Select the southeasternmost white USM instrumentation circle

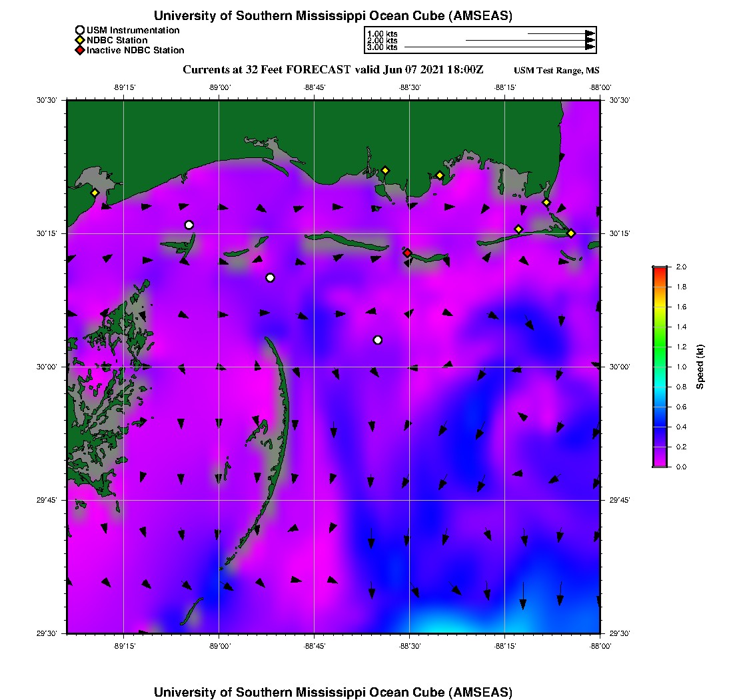378,340
